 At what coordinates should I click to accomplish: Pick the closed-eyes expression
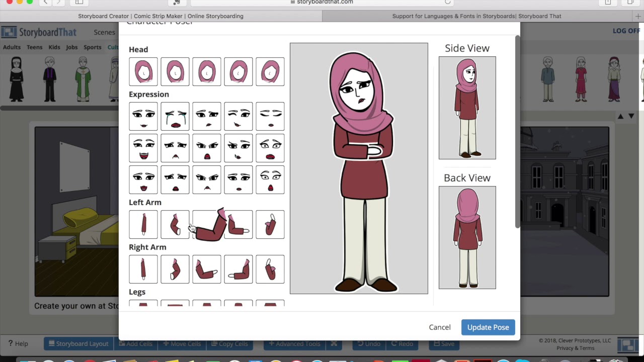(270, 116)
